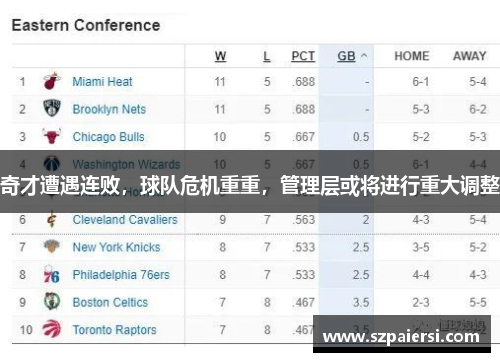Click the Miami Heat team logo
The width and height of the screenshot is (500, 362).
(52, 81)
